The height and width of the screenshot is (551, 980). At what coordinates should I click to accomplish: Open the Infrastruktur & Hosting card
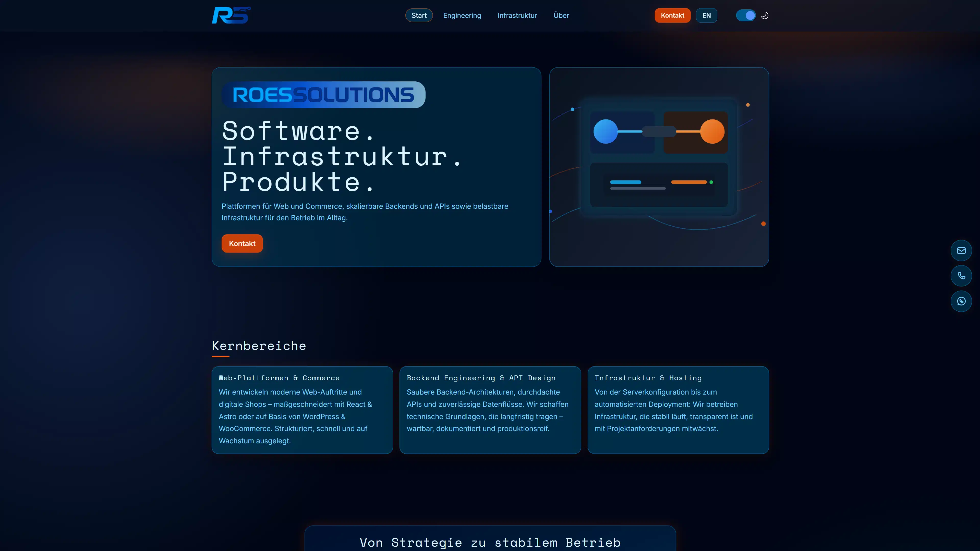click(x=678, y=410)
